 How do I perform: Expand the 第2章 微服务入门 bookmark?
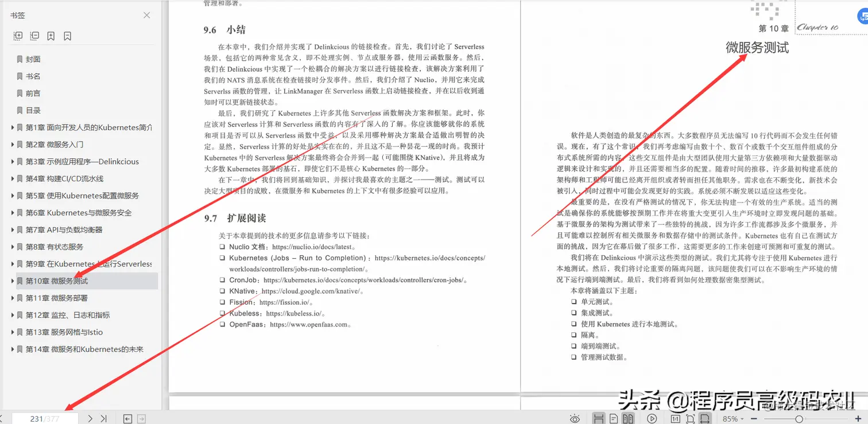coord(13,144)
